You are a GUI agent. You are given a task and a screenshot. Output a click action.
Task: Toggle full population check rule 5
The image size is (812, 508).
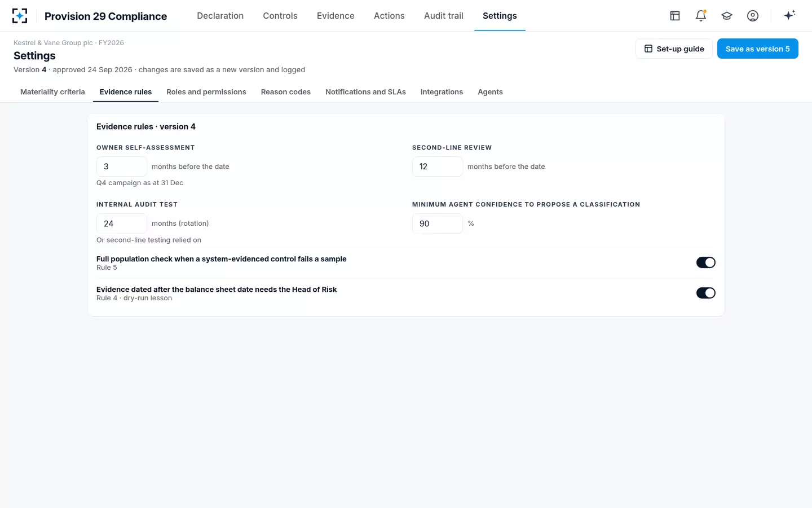[x=706, y=262]
